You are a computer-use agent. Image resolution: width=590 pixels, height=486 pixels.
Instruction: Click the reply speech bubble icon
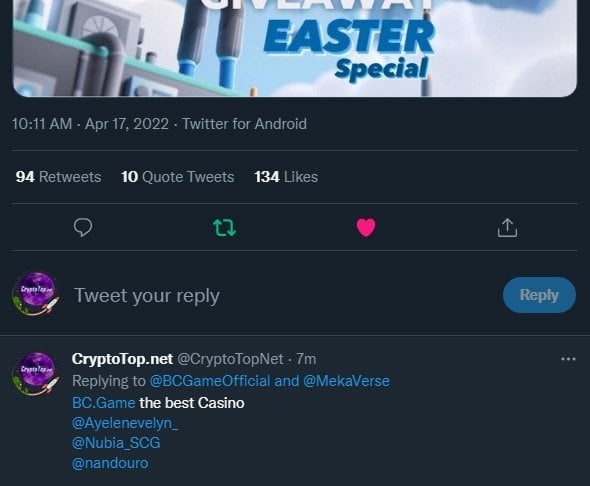coord(83,227)
